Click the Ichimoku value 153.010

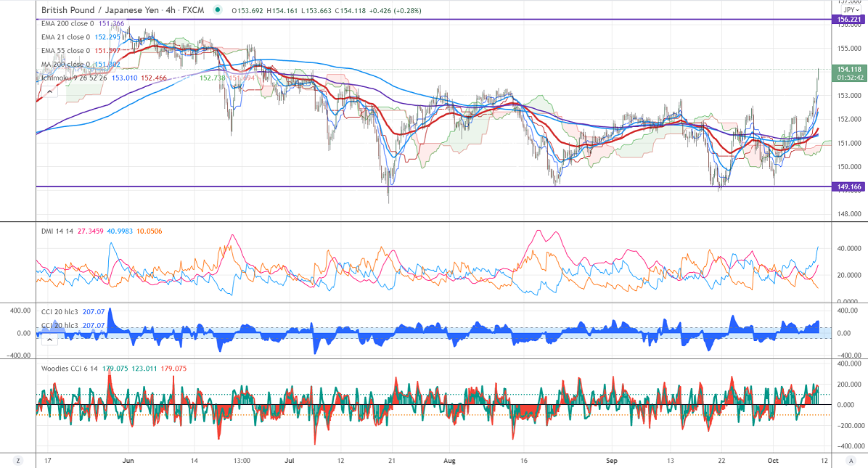(x=125, y=78)
